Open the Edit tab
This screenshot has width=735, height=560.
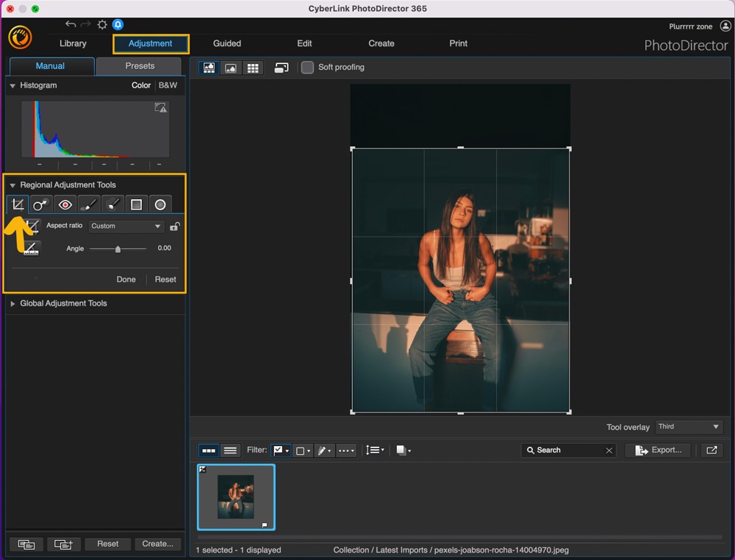(x=304, y=43)
